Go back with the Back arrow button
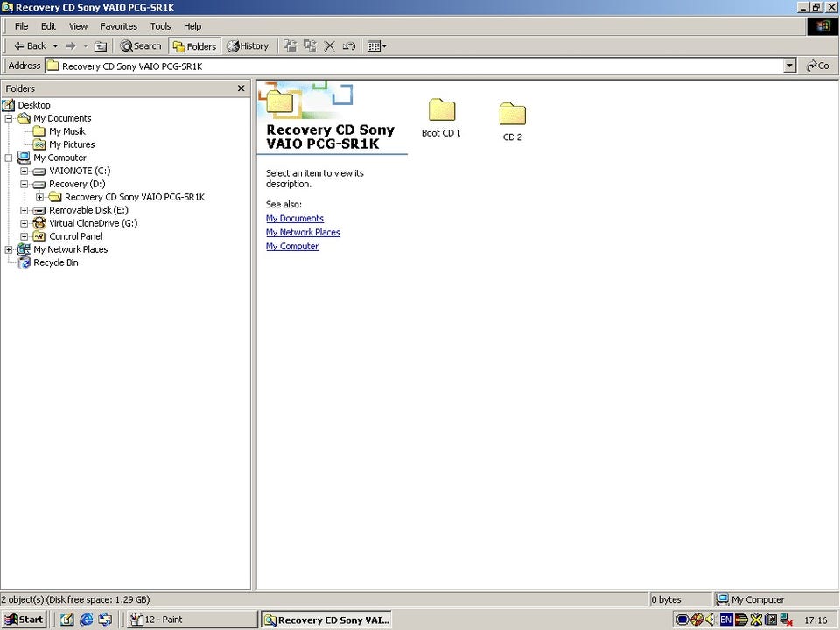 click(30, 46)
